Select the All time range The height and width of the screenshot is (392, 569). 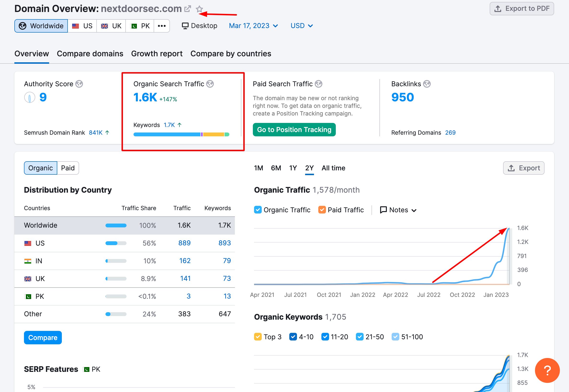[x=333, y=168]
